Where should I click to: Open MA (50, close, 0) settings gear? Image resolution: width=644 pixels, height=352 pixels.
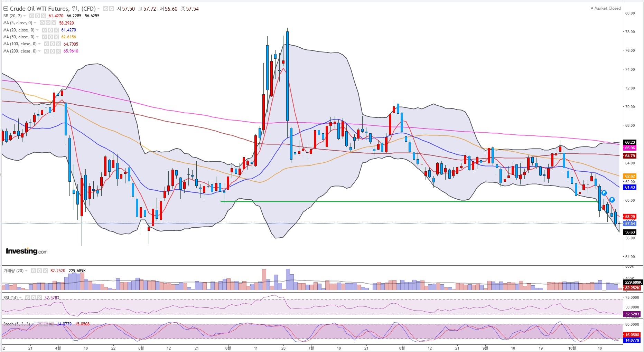click(x=50, y=37)
